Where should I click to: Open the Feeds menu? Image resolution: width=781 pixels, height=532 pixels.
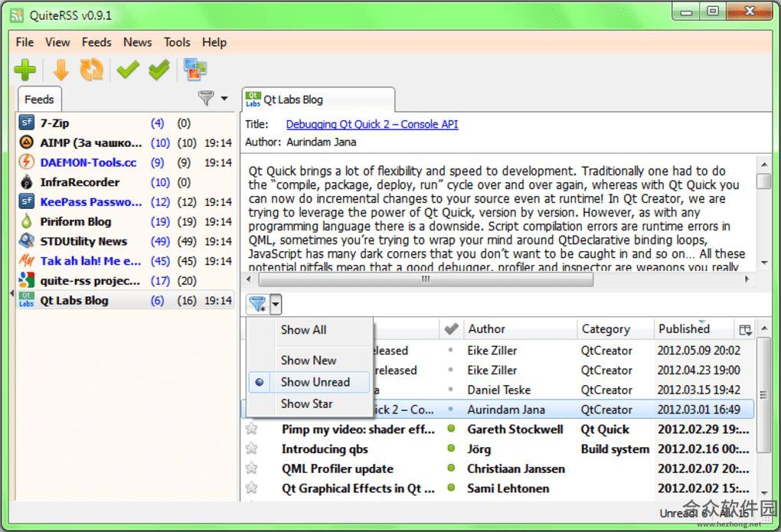tap(96, 42)
